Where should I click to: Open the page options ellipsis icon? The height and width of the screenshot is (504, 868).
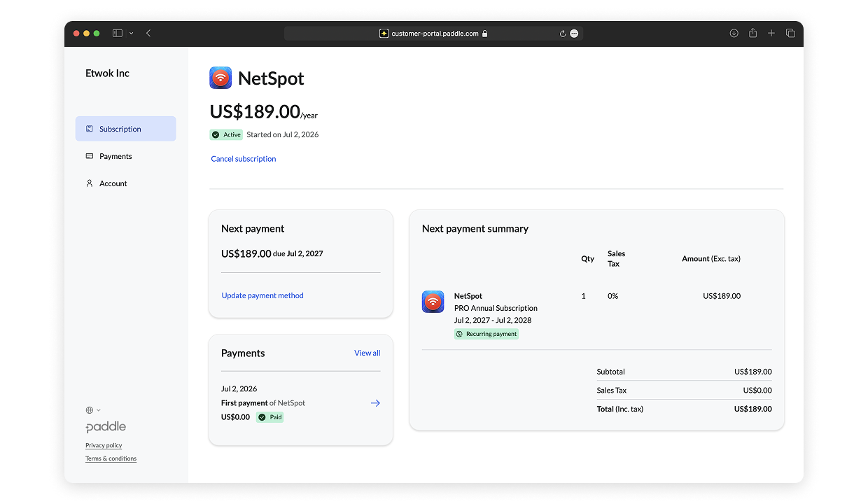pyautogui.click(x=574, y=33)
